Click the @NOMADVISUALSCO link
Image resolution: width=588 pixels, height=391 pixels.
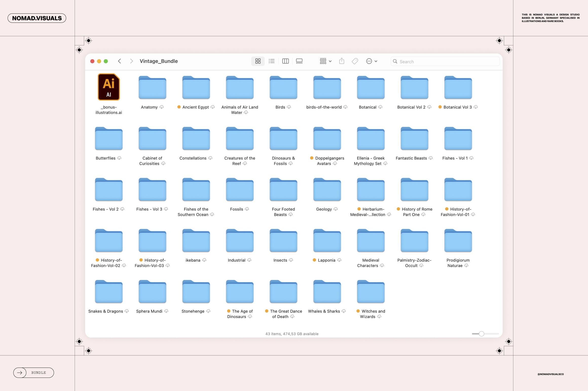pos(550,374)
